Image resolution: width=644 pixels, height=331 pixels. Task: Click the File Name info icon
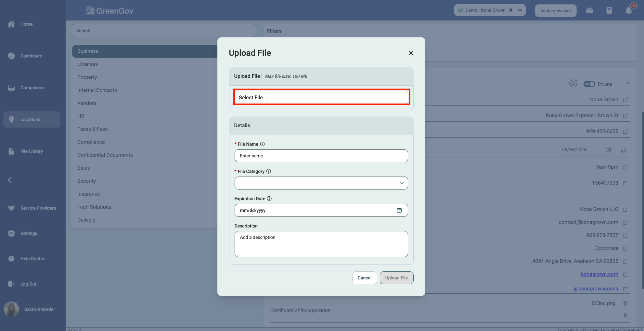point(263,144)
